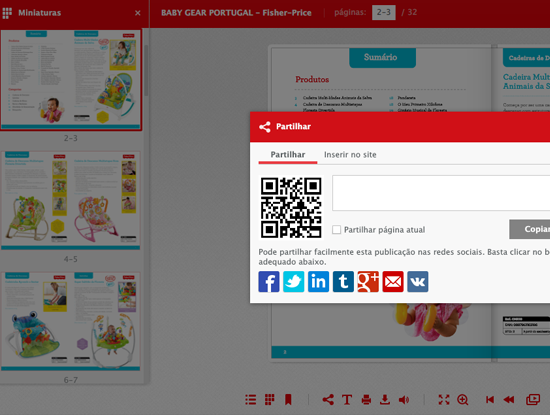
Task: Share on Tumblr
Action: click(343, 281)
